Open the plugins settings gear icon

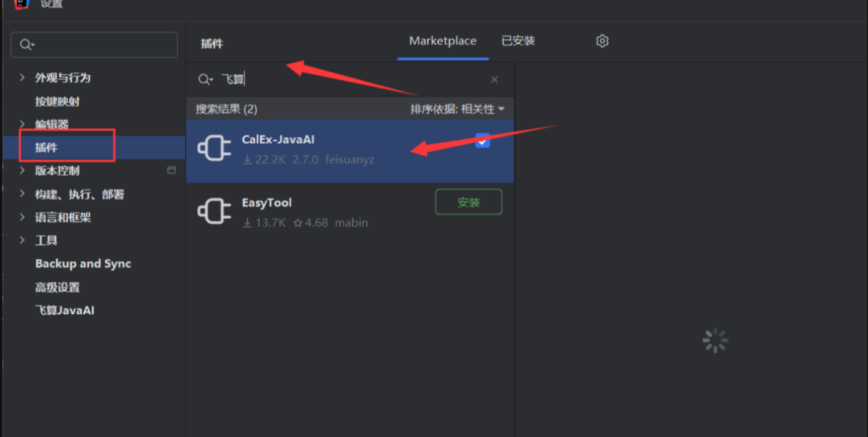point(602,41)
